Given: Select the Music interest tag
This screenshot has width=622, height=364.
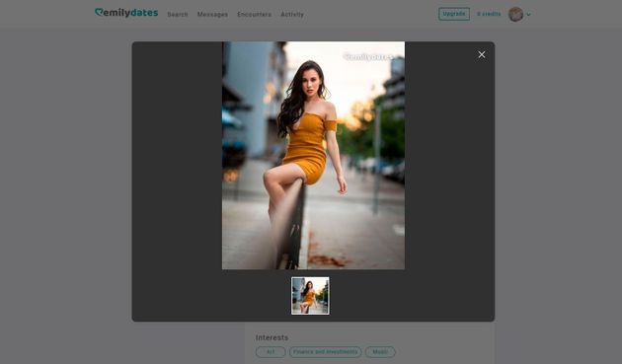Looking at the screenshot, I should coord(380,352).
